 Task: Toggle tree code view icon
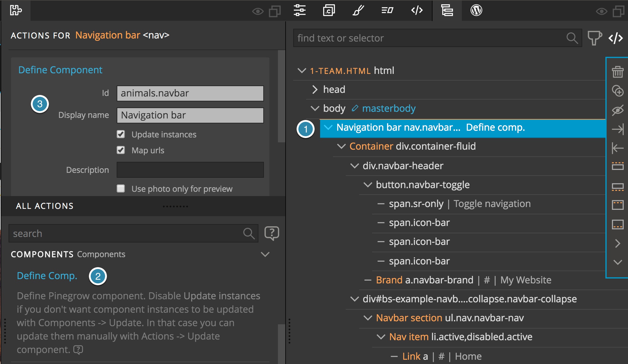pos(616,38)
